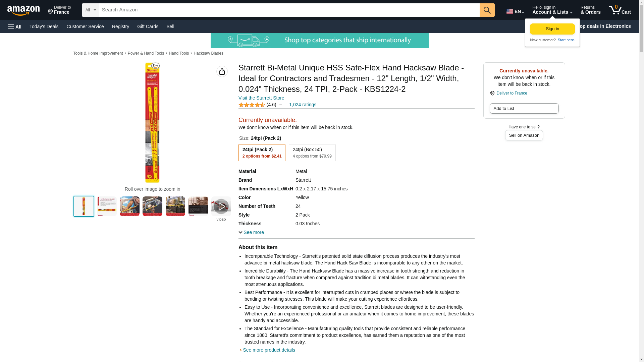Open the All hamburger menu
Screen dimensions: 644x362
click(x=15, y=26)
